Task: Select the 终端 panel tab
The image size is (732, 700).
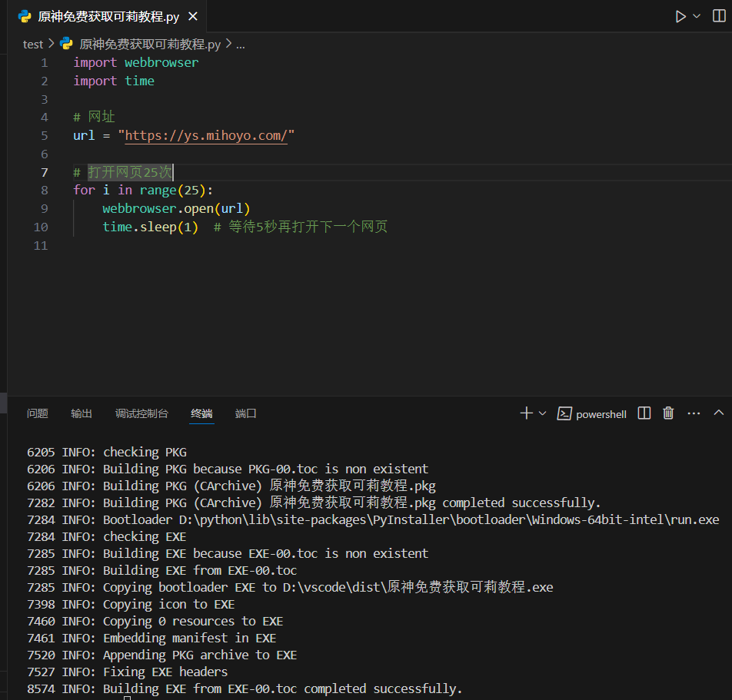Action: [201, 413]
